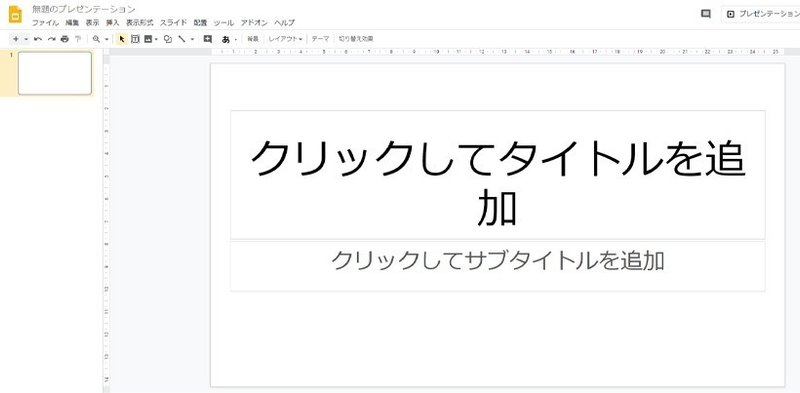Click the zoom magnifier tool

(x=96, y=39)
